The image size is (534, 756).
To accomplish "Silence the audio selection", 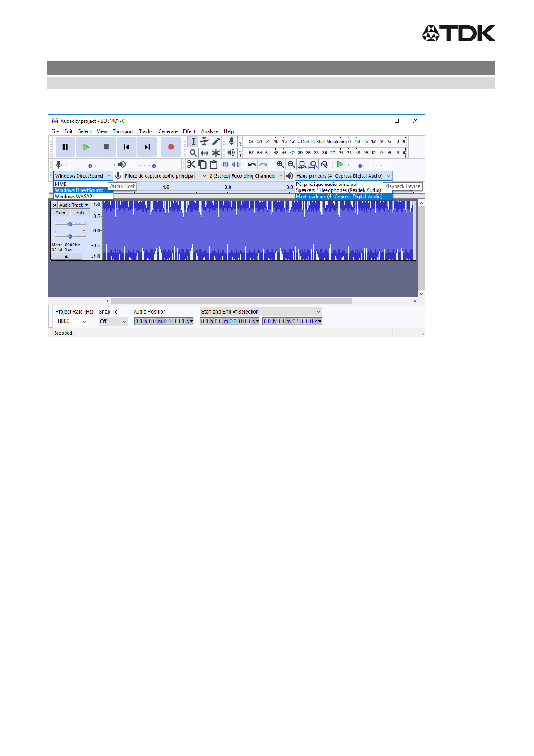I will click(x=236, y=164).
